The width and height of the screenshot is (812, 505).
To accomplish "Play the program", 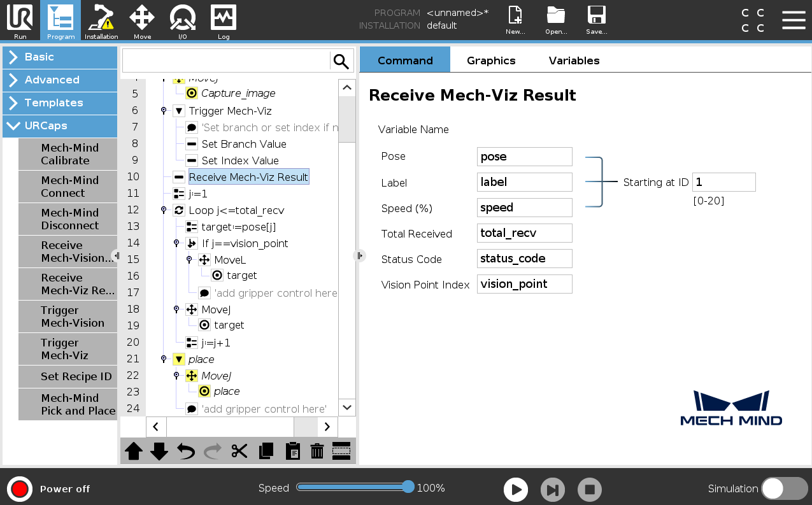I will point(516,490).
